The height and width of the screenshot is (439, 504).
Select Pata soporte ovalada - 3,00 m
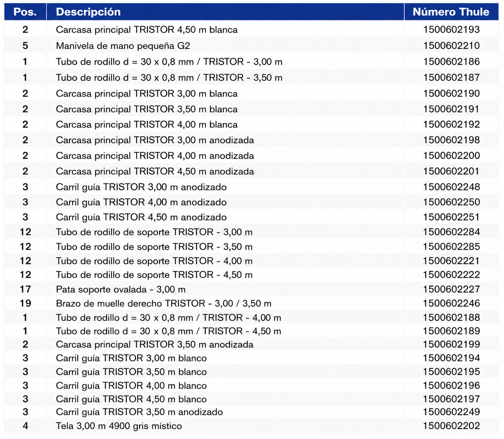click(x=121, y=289)
